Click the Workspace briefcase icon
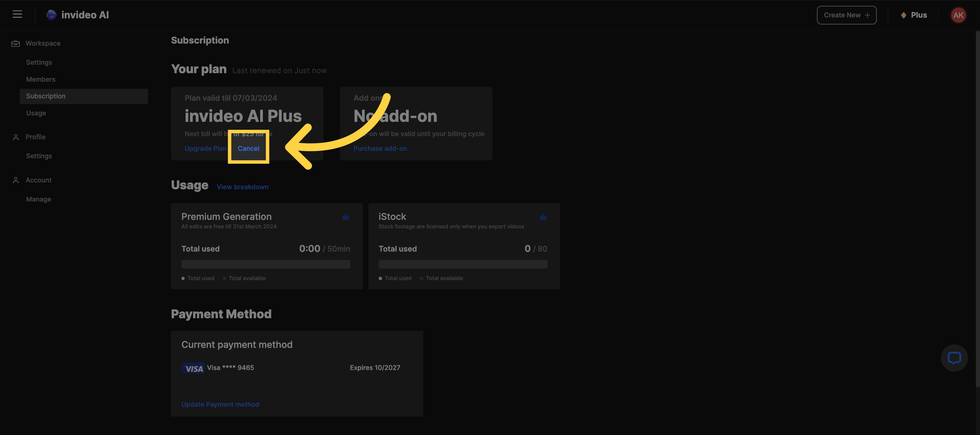980x435 pixels. 16,43
